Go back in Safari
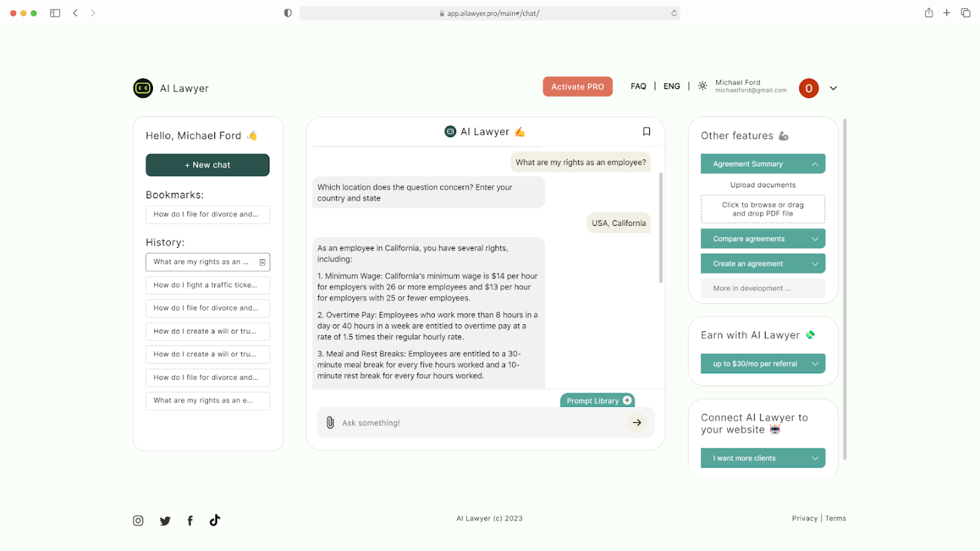980x551 pixels. (75, 13)
